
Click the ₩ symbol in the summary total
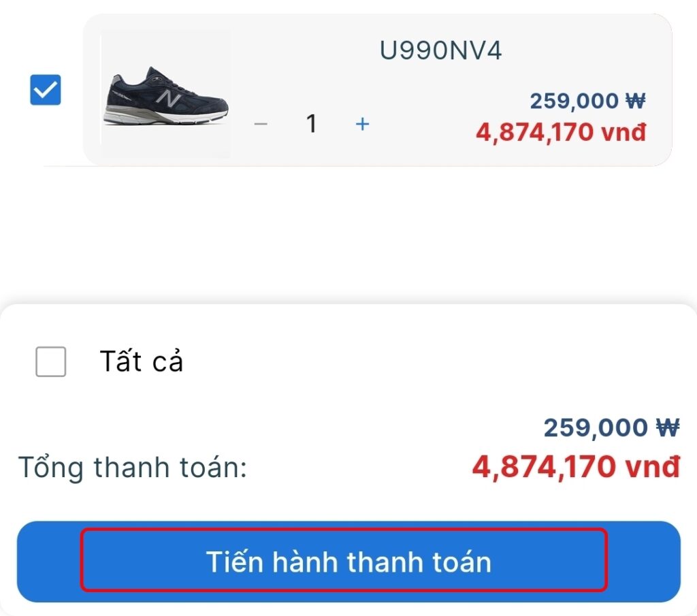(x=668, y=428)
